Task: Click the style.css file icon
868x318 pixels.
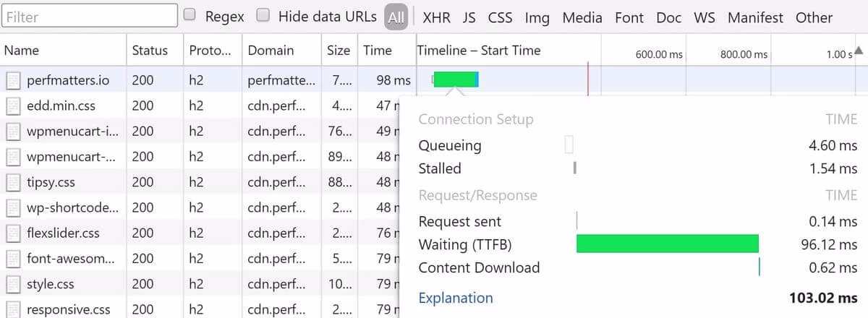Action: click(x=14, y=283)
